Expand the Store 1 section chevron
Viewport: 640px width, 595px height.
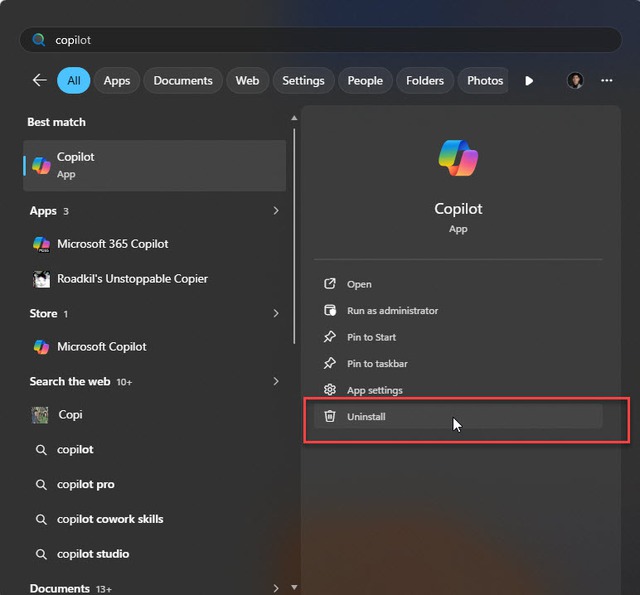[276, 313]
